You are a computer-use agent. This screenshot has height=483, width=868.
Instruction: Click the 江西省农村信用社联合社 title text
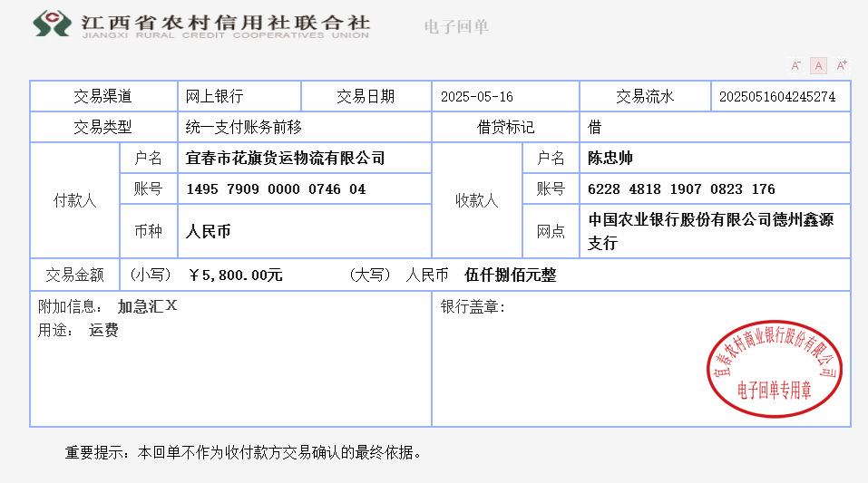tap(226, 23)
